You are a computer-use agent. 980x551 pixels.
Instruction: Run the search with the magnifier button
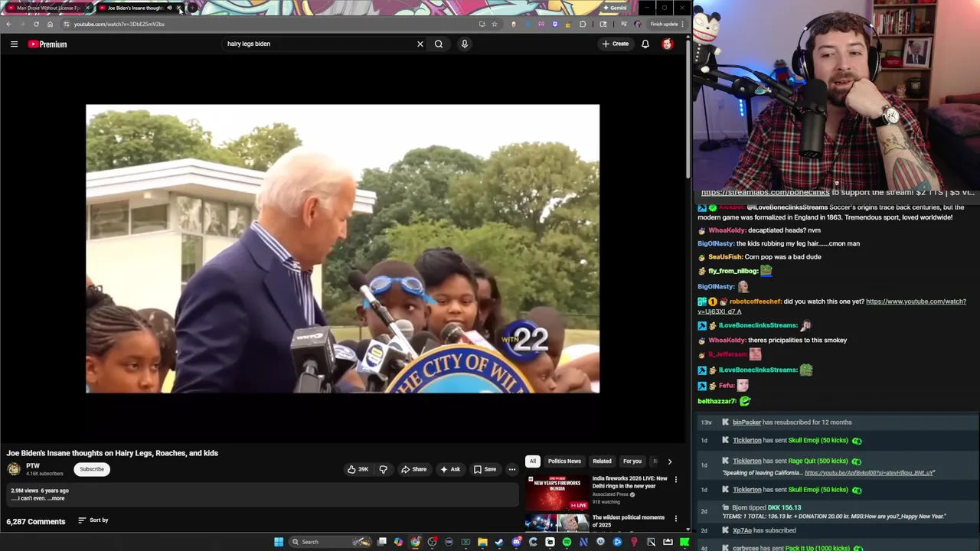point(439,44)
